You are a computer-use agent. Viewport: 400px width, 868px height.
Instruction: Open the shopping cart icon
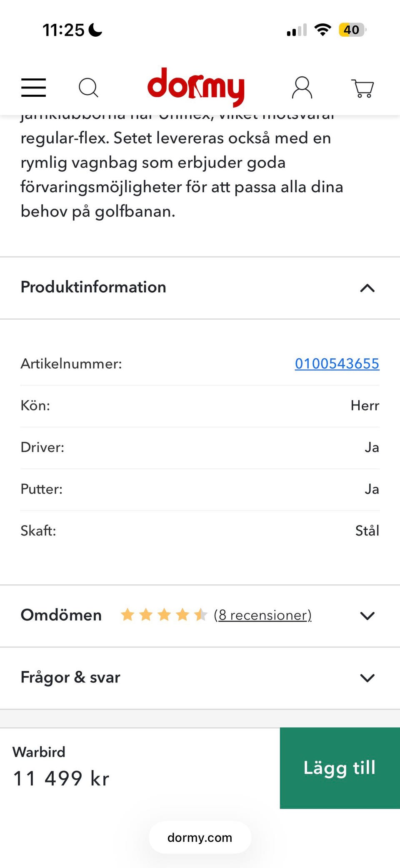pos(362,88)
